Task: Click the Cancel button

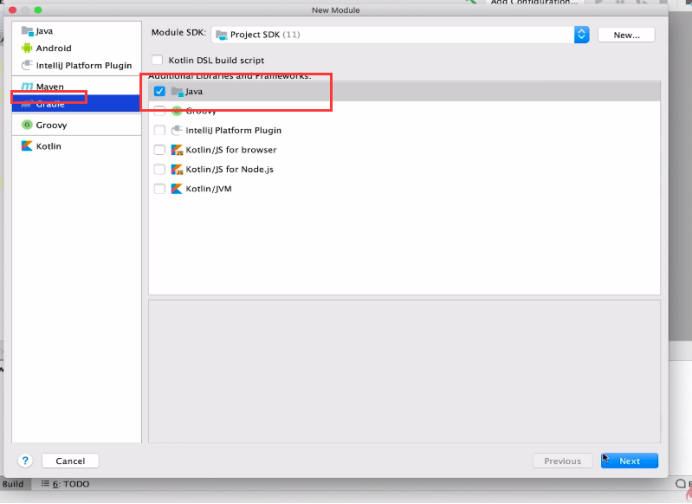Action: 70,461
